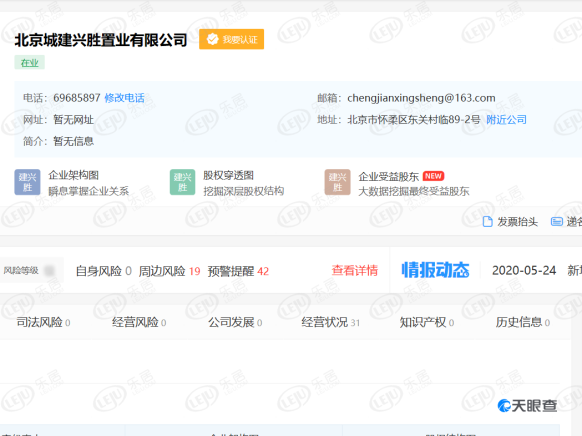Click phone number 69685897

coord(77,98)
